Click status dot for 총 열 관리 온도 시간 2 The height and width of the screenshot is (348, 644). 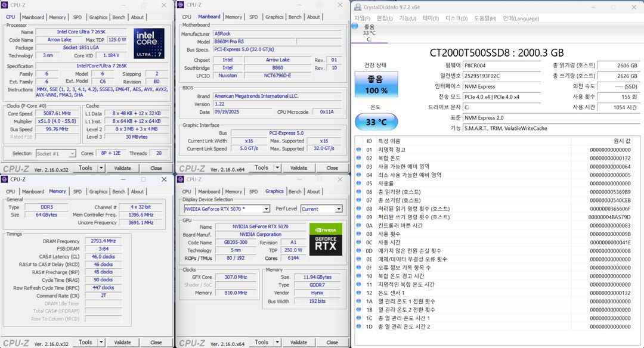coord(358,327)
